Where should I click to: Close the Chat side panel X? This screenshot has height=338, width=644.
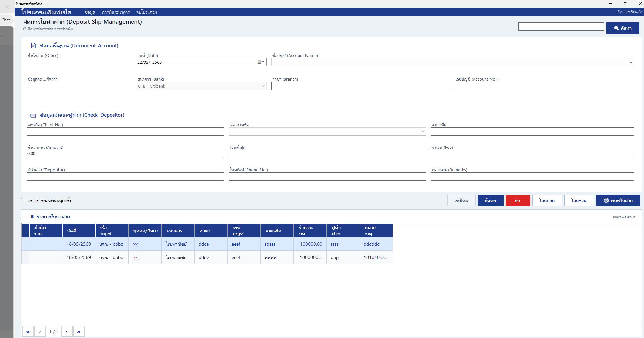(x=7, y=7)
